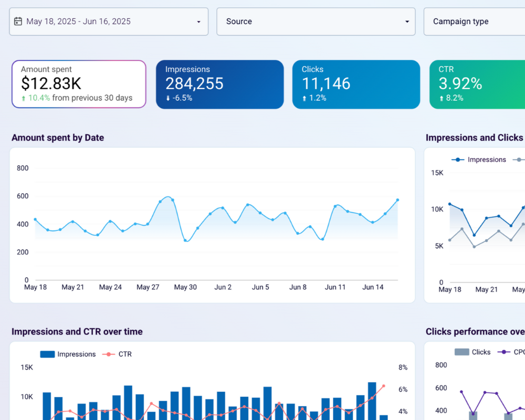The height and width of the screenshot is (420, 525).
Task: Click green up arrow on Amount spent card
Action: 24,98
